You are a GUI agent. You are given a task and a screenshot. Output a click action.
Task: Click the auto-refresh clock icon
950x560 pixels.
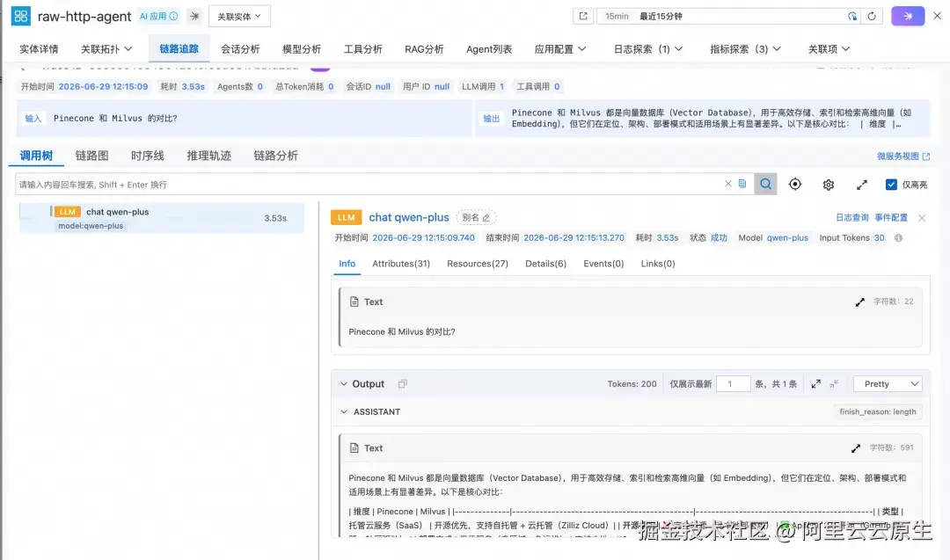(852, 17)
